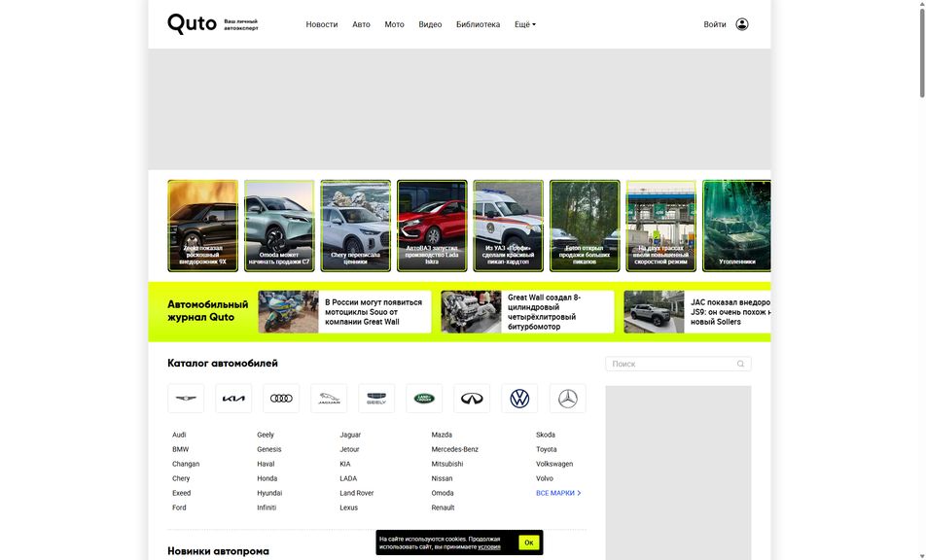Select Hyundai in the brand list
Image resolution: width=926 pixels, height=560 pixels.
pyautogui.click(x=269, y=493)
